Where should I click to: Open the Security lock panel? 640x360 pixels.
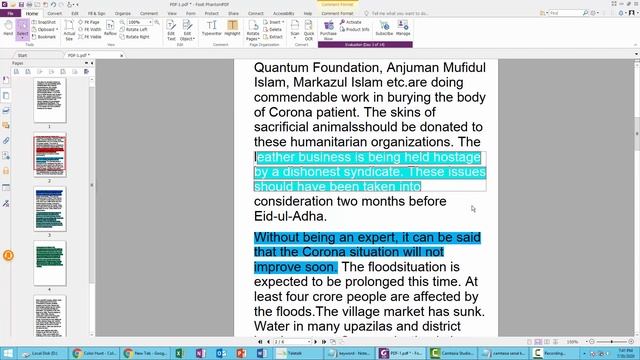(x=6, y=171)
